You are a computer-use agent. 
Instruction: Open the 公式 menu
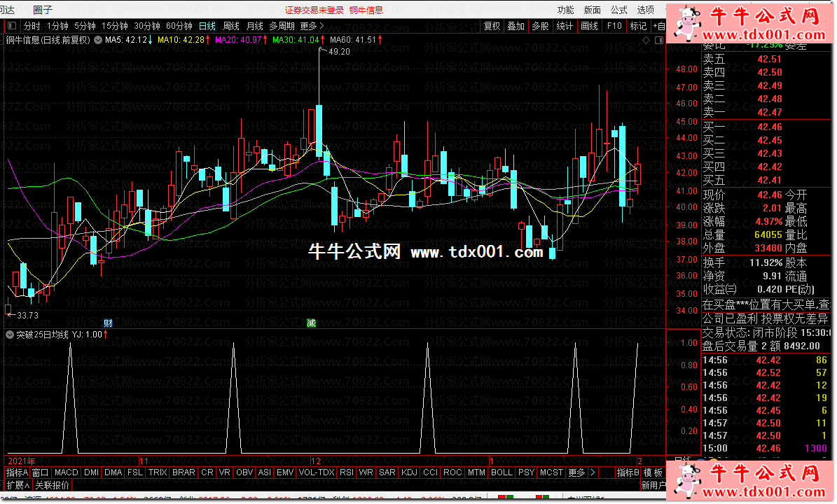click(x=618, y=10)
